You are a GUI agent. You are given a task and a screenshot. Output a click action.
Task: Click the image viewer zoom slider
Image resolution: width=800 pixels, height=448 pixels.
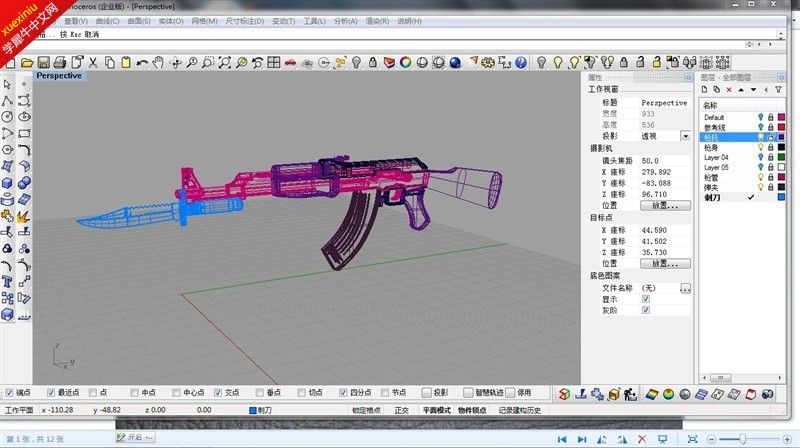click(x=743, y=439)
